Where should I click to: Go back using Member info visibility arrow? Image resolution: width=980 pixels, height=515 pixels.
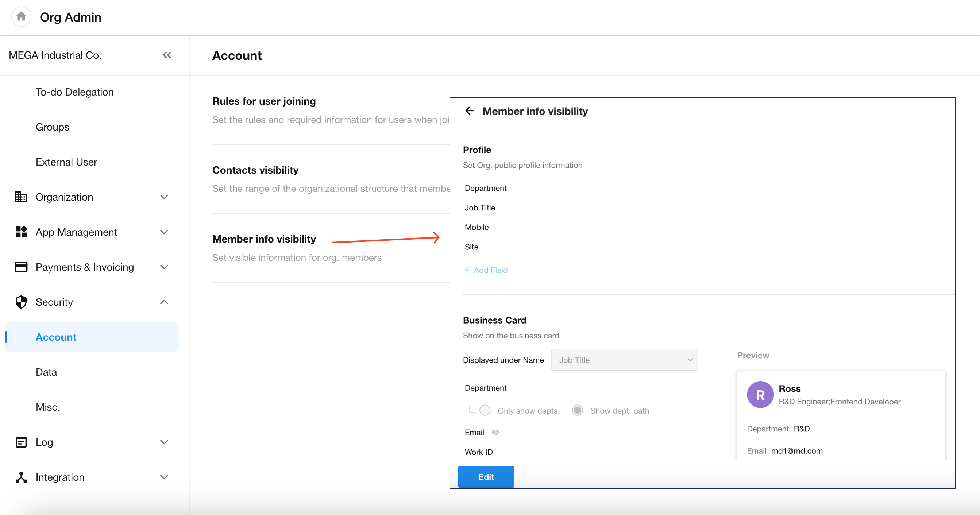(470, 111)
